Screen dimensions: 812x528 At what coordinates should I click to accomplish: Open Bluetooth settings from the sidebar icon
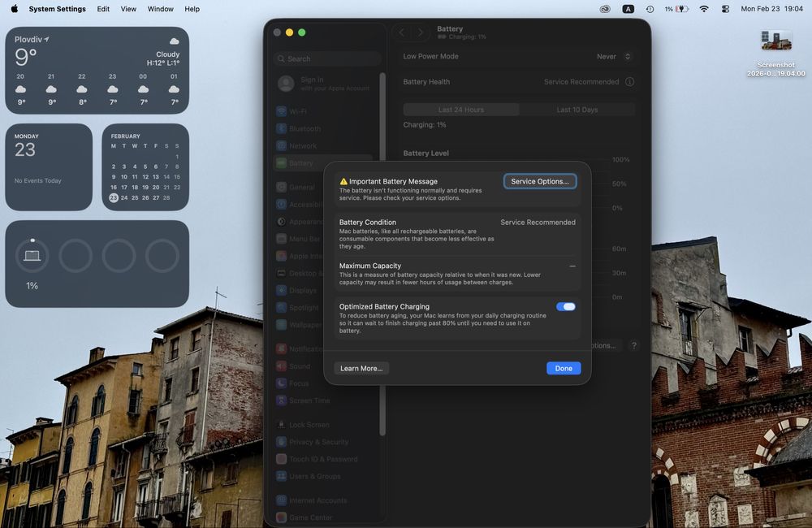coord(281,128)
